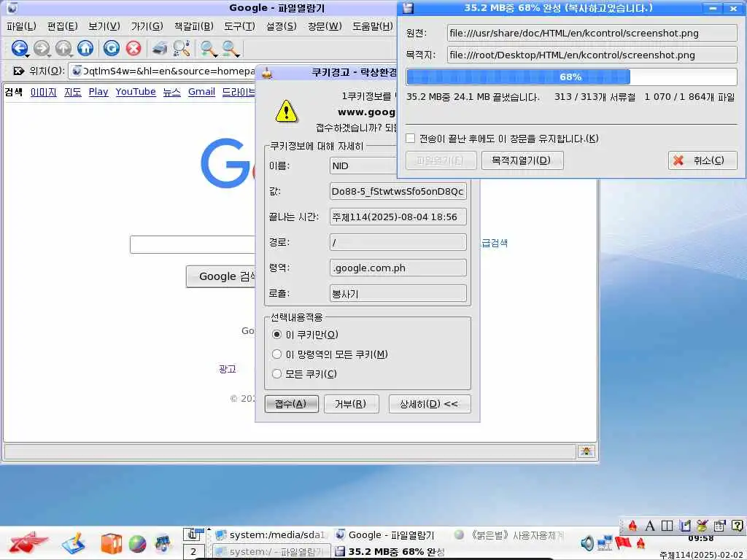Open the 보기(V) menu

coord(104,26)
